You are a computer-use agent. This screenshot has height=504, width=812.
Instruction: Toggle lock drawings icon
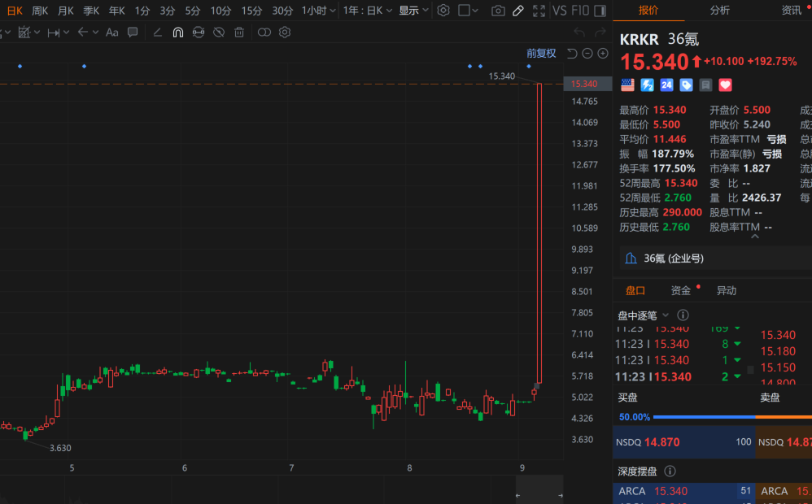(199, 32)
